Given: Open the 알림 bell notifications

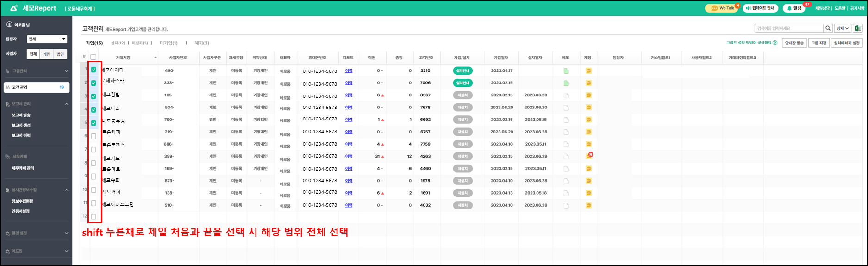Looking at the screenshot, I should click(794, 8).
